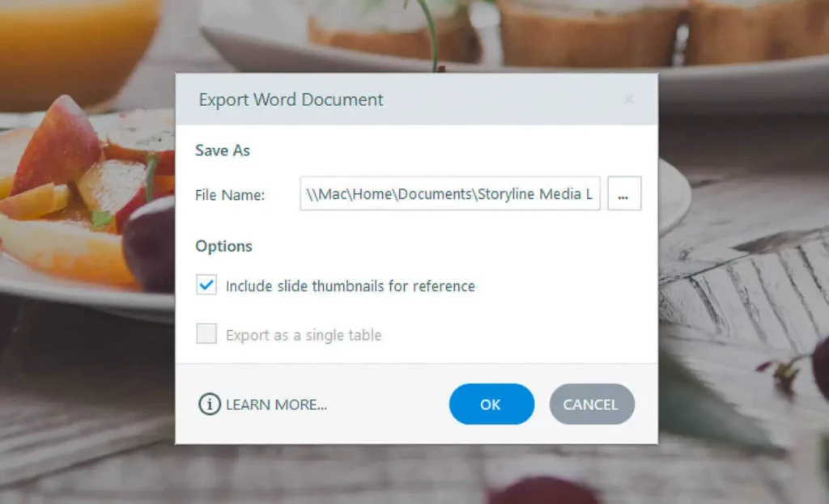Focus the File Name path field
The width and height of the screenshot is (829, 504).
(449, 194)
